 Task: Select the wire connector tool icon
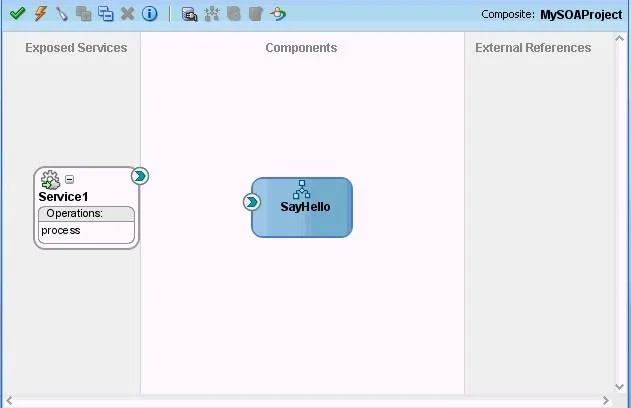[x=62, y=14]
